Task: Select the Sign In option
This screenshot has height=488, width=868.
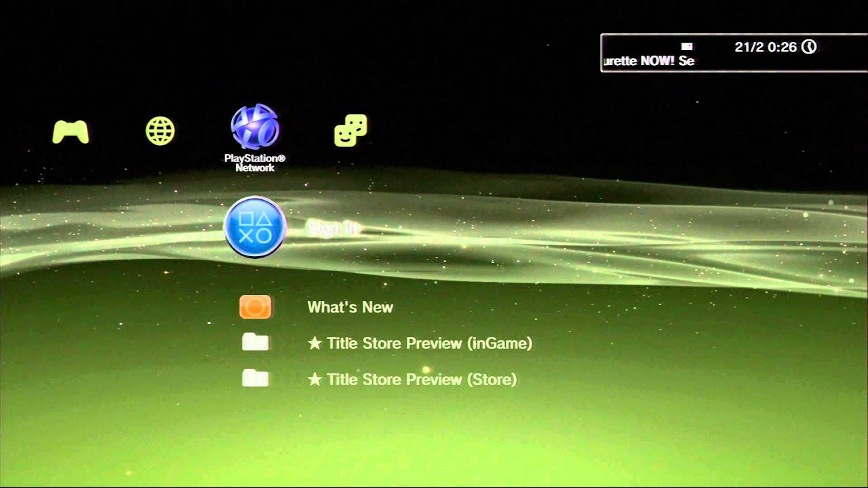Action: click(x=334, y=228)
